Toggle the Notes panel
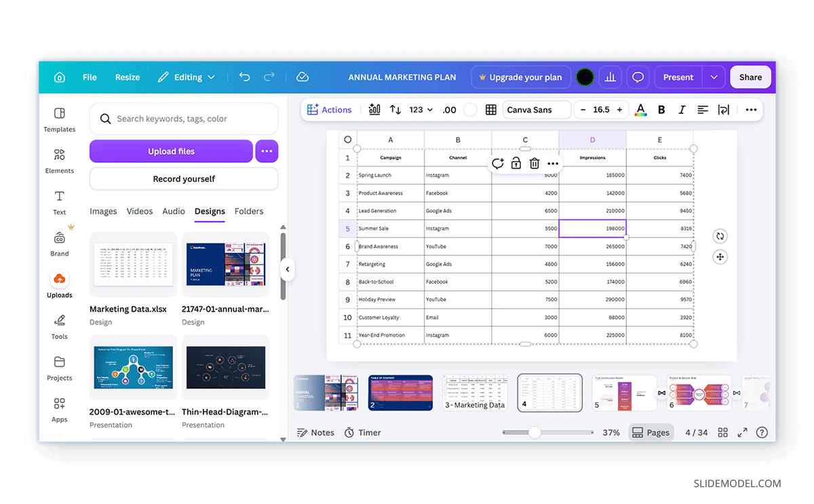This screenshot has width=814, height=504. pyautogui.click(x=315, y=433)
